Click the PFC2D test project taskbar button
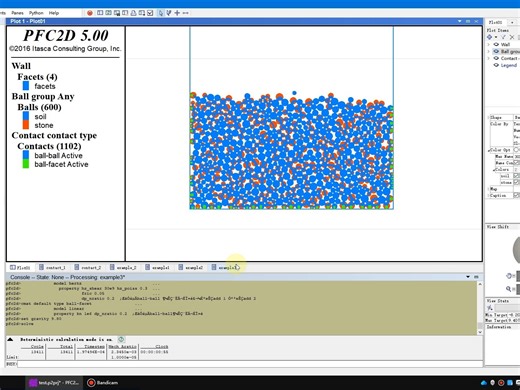 [55, 383]
